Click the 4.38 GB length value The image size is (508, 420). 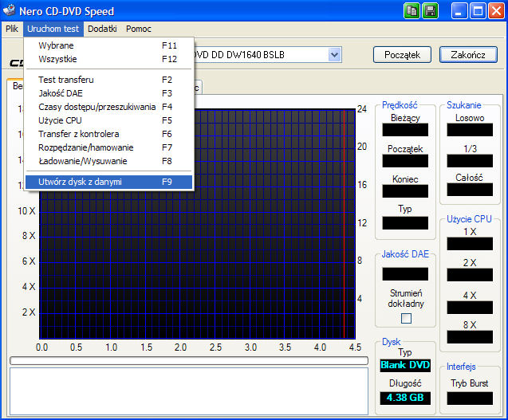pyautogui.click(x=405, y=398)
